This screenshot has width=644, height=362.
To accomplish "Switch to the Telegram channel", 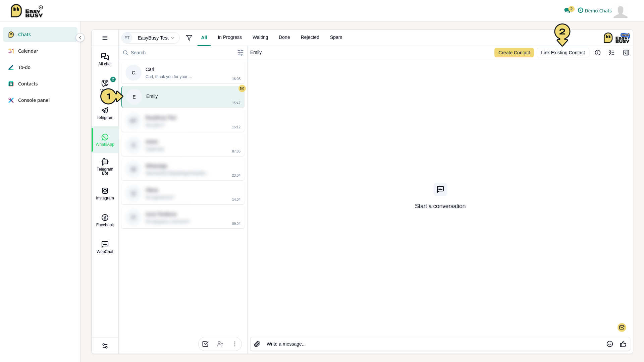I will coord(105,113).
